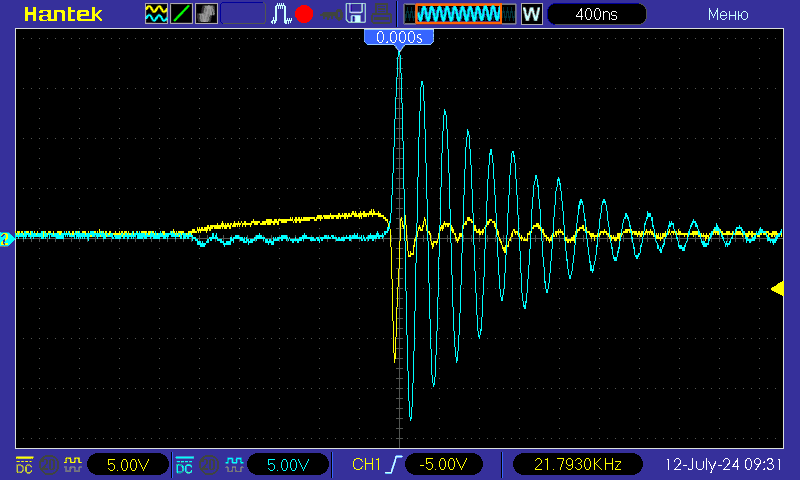800x480 pixels.
Task: Click the empty status box in the toolbar
Action: pyautogui.click(x=243, y=14)
